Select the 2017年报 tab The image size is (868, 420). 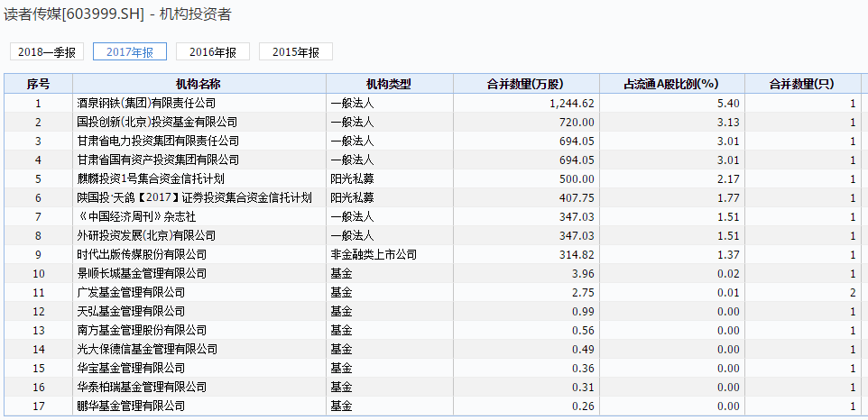click(x=129, y=51)
